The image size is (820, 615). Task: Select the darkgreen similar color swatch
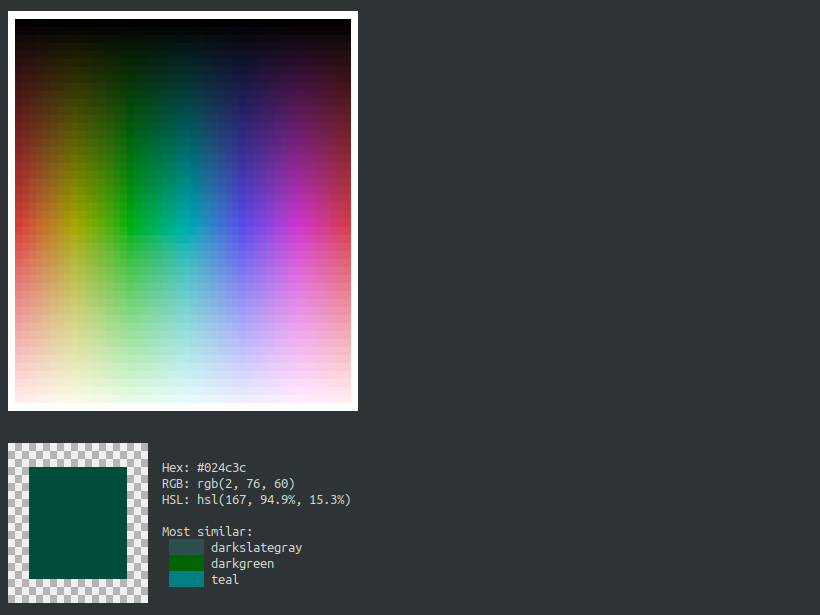click(x=186, y=563)
